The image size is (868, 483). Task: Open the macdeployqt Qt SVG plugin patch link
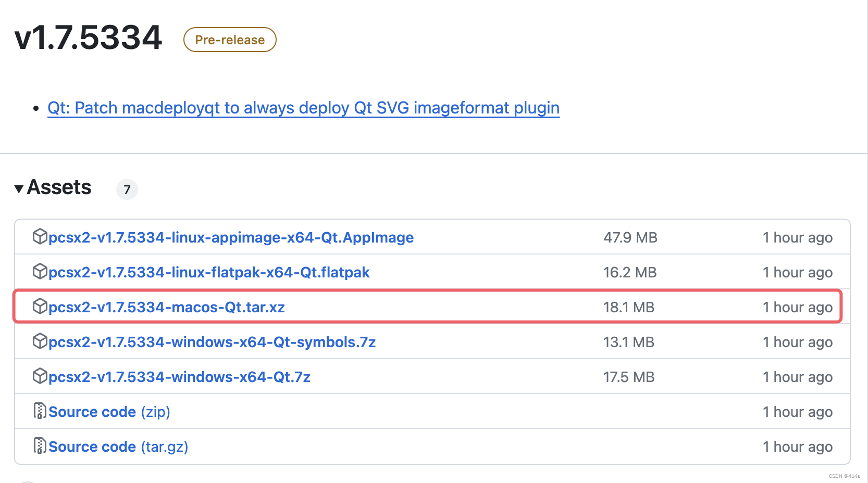(x=304, y=108)
